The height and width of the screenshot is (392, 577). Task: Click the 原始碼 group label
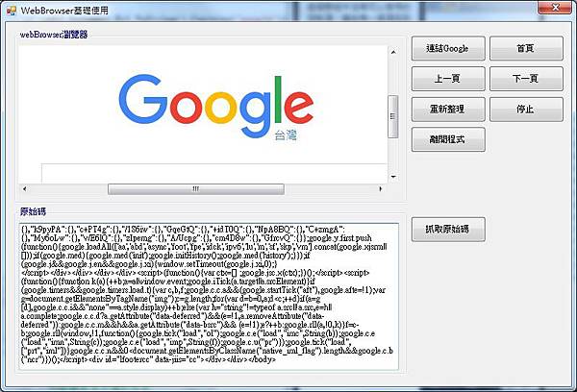33,211
